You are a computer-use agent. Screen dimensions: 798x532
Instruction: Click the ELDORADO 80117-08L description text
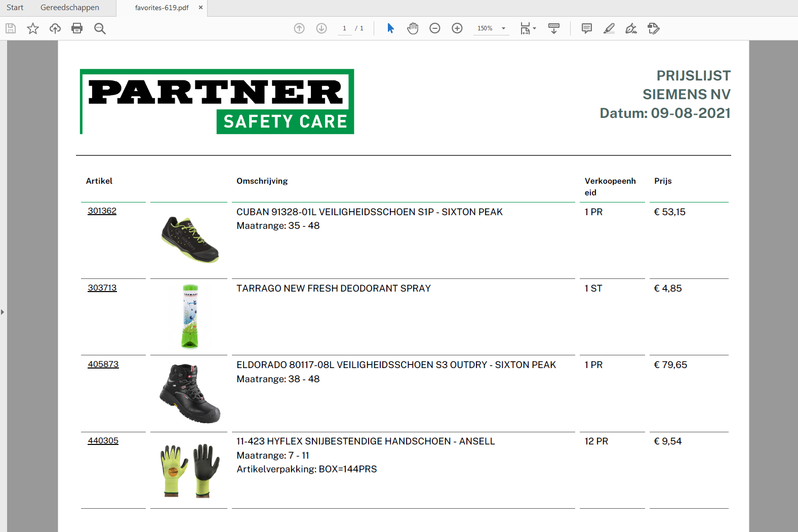(396, 364)
